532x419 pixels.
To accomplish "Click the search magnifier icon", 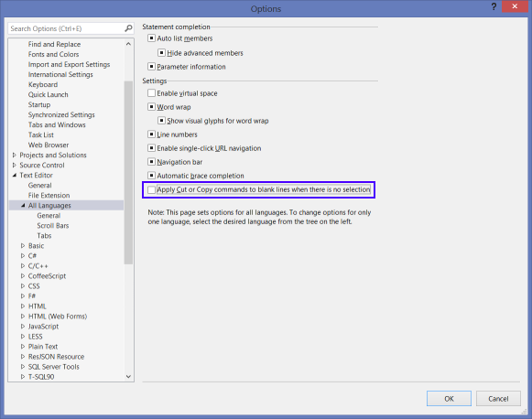I will tap(128, 28).
